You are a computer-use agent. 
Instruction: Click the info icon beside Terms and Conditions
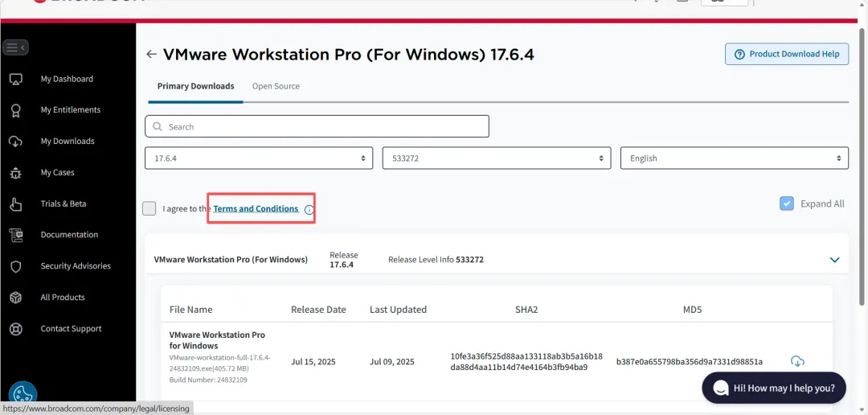pos(309,209)
